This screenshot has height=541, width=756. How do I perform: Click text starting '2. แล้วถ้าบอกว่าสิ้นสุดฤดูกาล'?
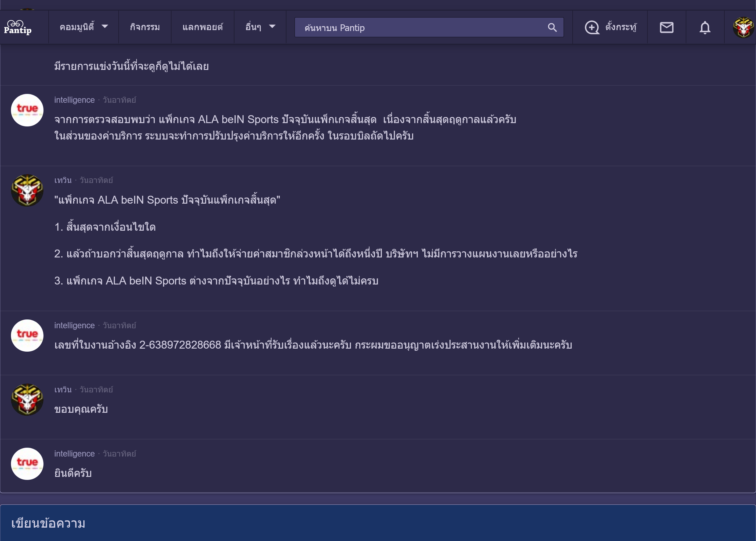(x=316, y=254)
